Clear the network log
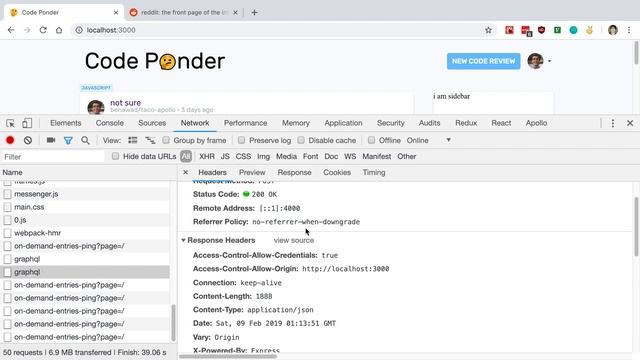The image size is (640, 360). tap(28, 140)
